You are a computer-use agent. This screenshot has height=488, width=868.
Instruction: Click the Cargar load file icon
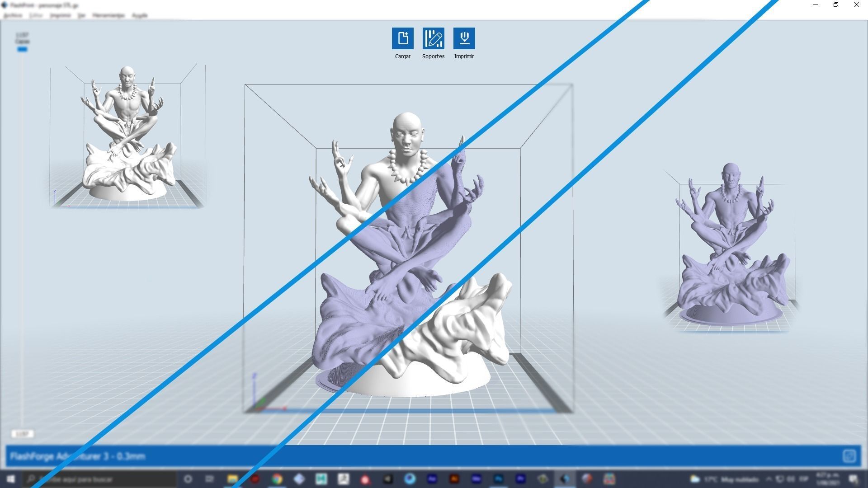tap(402, 38)
